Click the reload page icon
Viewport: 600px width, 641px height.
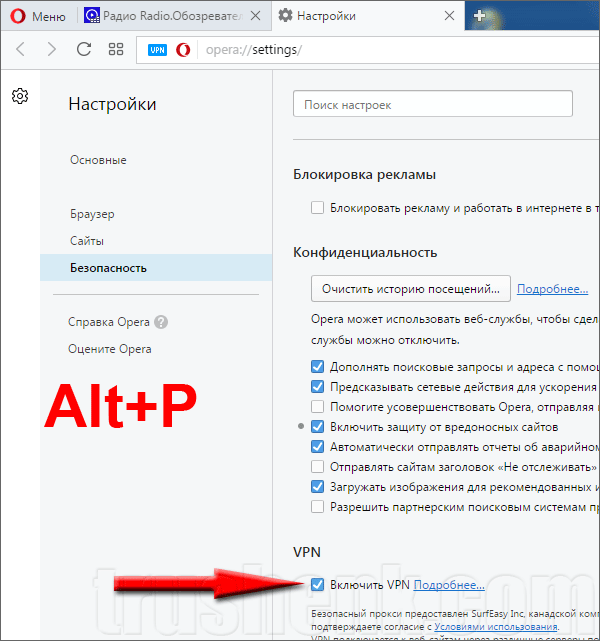pyautogui.click(x=84, y=49)
